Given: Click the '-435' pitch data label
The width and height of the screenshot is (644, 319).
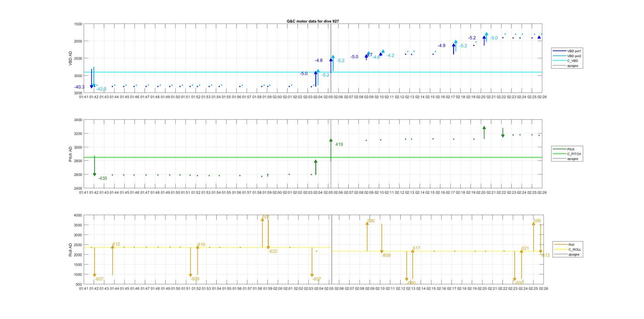Looking at the screenshot, I should click(103, 178).
